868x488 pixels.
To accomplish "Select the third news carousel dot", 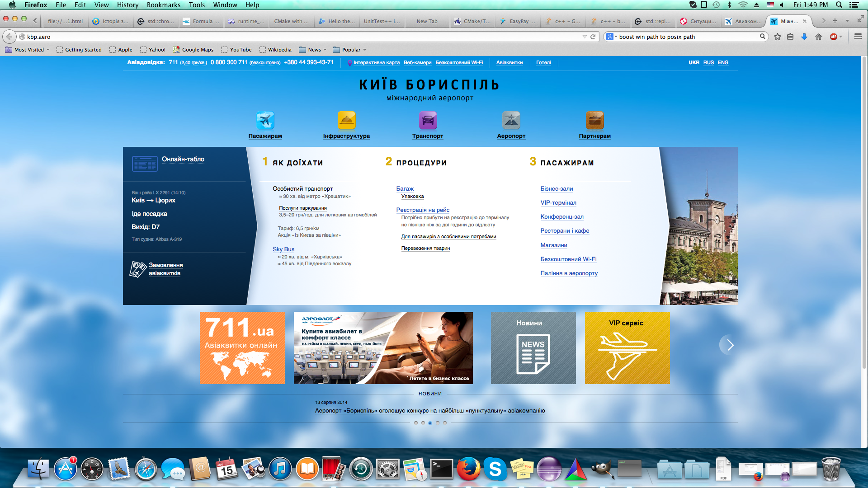I will coord(430,423).
